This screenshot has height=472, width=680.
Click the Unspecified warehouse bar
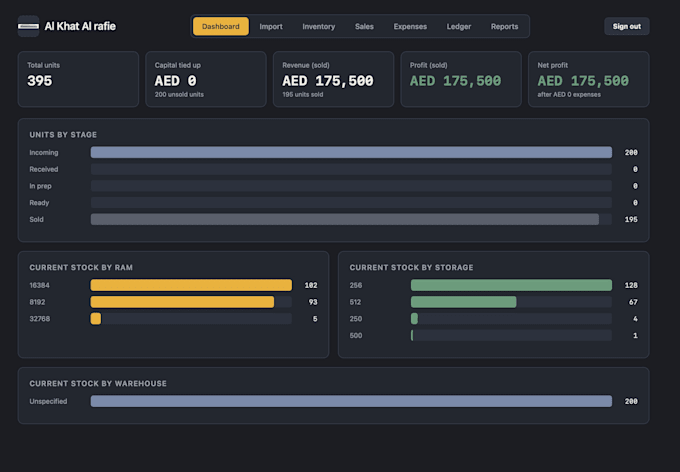point(351,401)
